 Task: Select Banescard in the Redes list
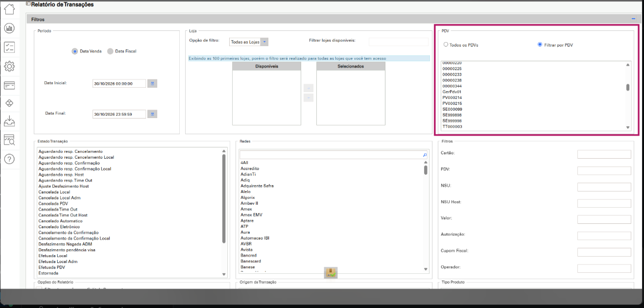(250, 261)
